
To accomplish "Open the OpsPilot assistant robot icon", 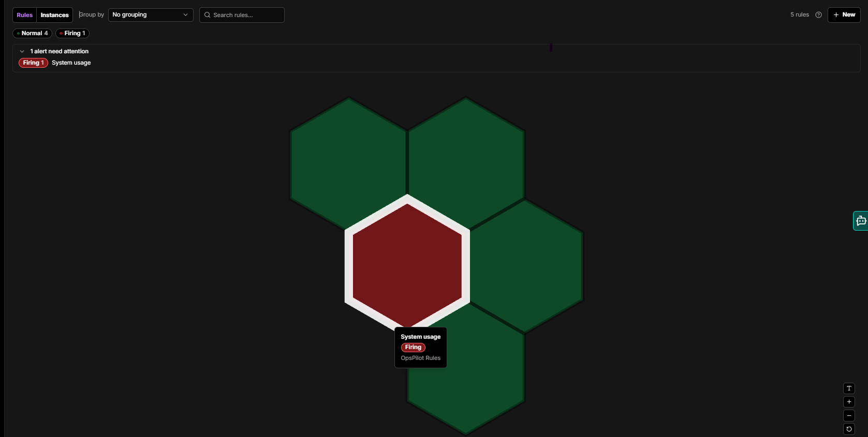I will (x=861, y=221).
